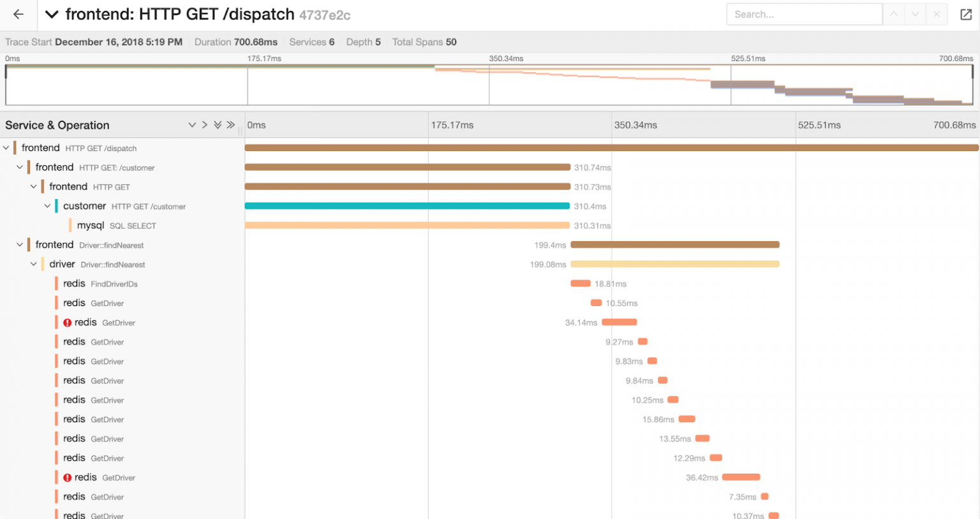Click the 199.4ms Driver::findNearest span bar
980x519 pixels.
click(674, 244)
